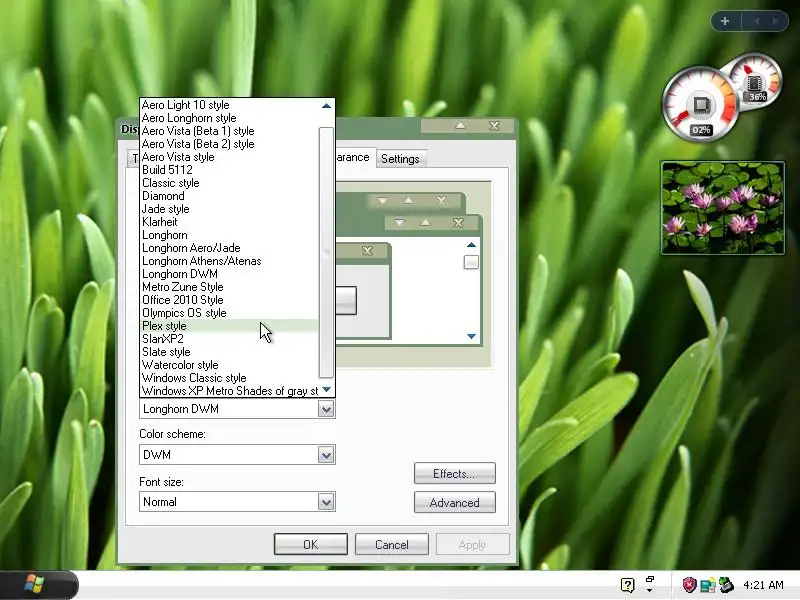The height and width of the screenshot is (600, 800).
Task: Show the clock reading 4:21 AM
Action: (x=763, y=585)
